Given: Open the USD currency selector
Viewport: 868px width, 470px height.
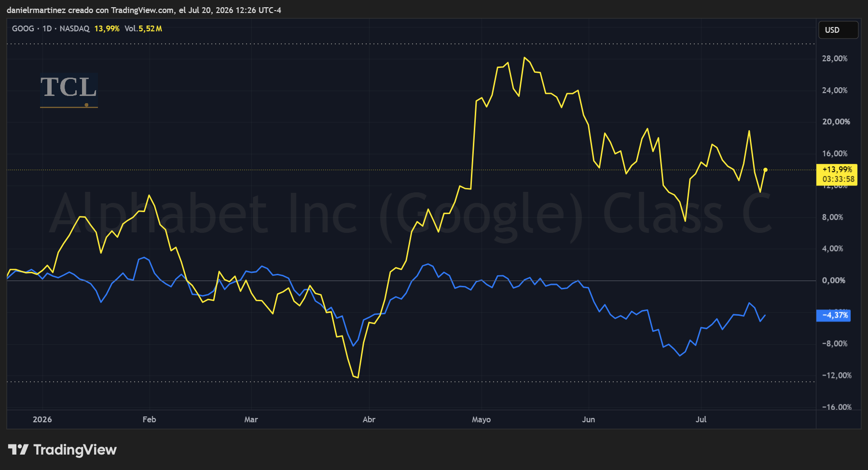Looking at the screenshot, I should [x=838, y=30].
